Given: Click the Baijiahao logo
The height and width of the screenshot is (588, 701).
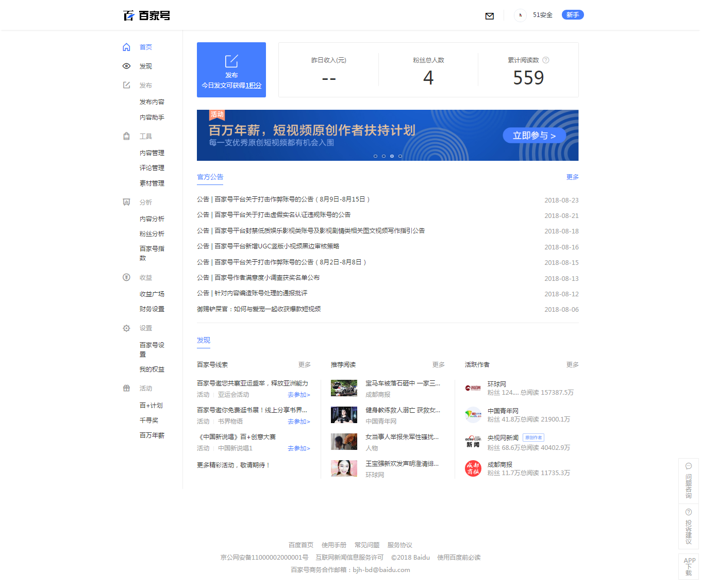Looking at the screenshot, I should tap(147, 15).
